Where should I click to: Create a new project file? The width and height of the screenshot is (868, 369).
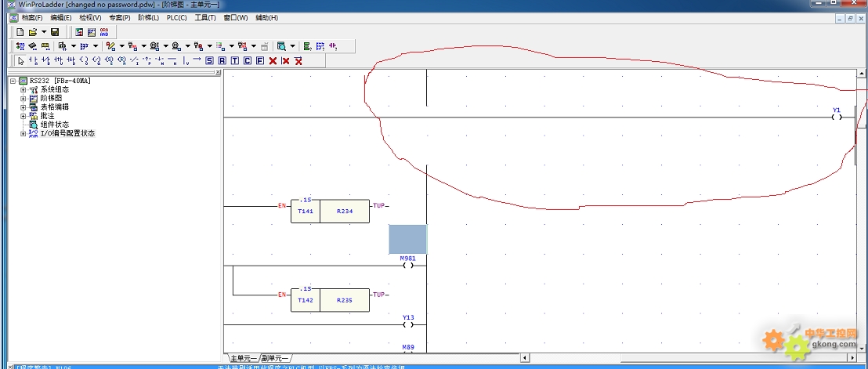click(20, 32)
